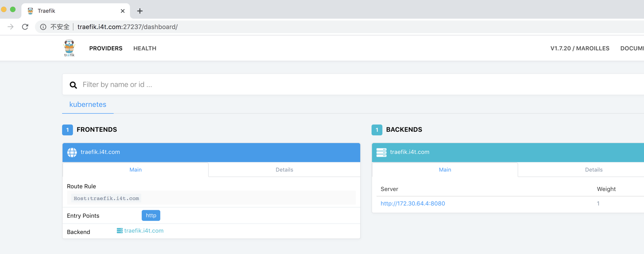This screenshot has width=644, height=254.
Task: Open the HEALTH page
Action: point(145,48)
